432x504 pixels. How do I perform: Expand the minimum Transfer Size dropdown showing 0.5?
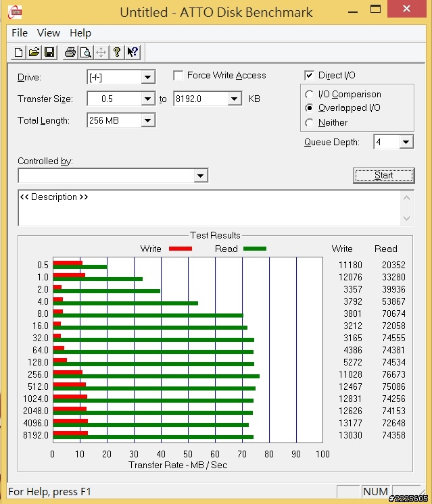pyautogui.click(x=147, y=99)
